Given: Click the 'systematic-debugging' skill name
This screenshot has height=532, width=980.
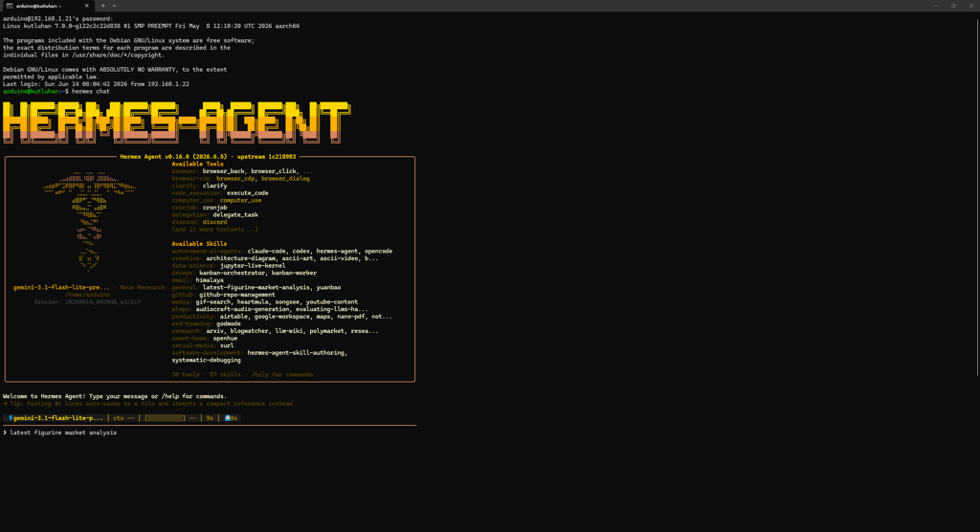Looking at the screenshot, I should (x=207, y=360).
